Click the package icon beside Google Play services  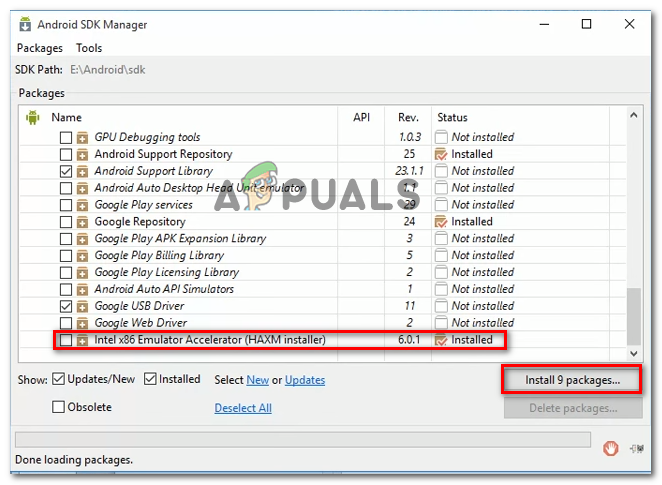click(82, 205)
